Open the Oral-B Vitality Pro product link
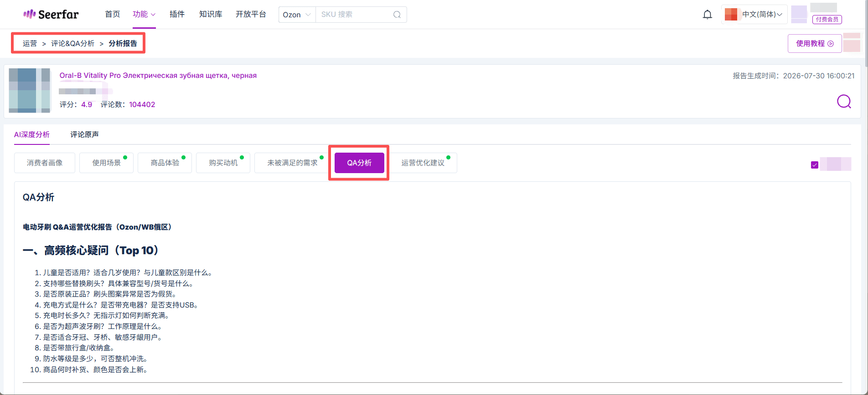The image size is (868, 395). tap(158, 76)
